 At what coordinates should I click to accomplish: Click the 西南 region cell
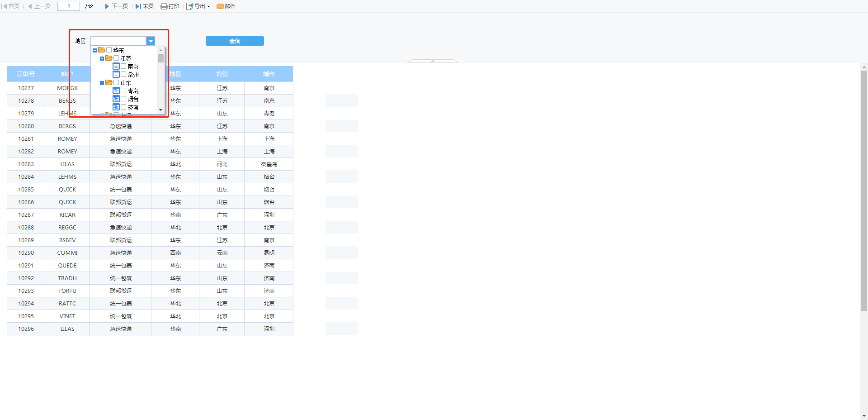tap(175, 253)
